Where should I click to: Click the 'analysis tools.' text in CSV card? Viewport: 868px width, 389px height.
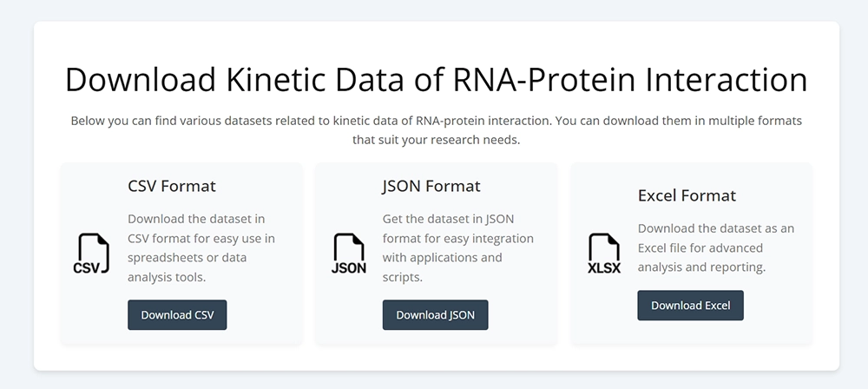pyautogui.click(x=167, y=276)
